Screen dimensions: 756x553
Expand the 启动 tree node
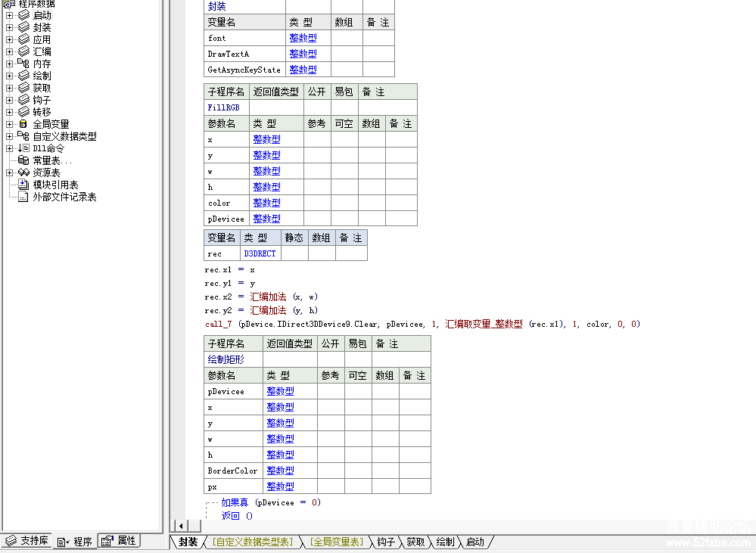[10, 15]
